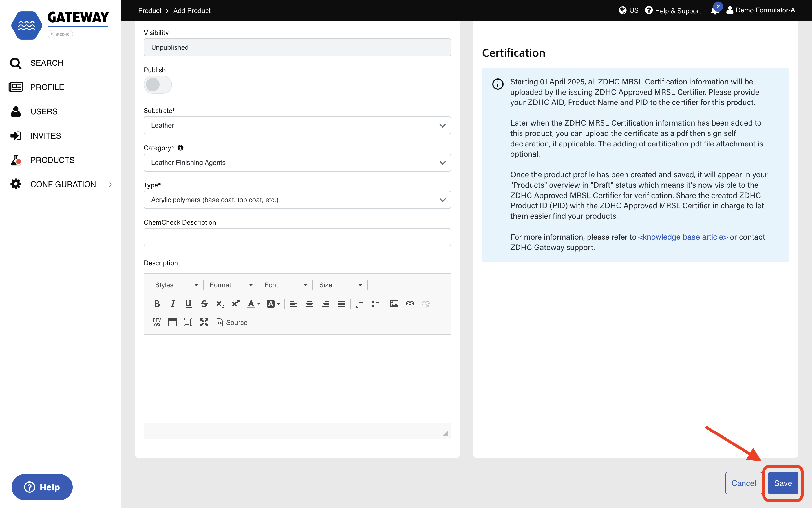Toggle show blocks in editor

click(x=188, y=323)
